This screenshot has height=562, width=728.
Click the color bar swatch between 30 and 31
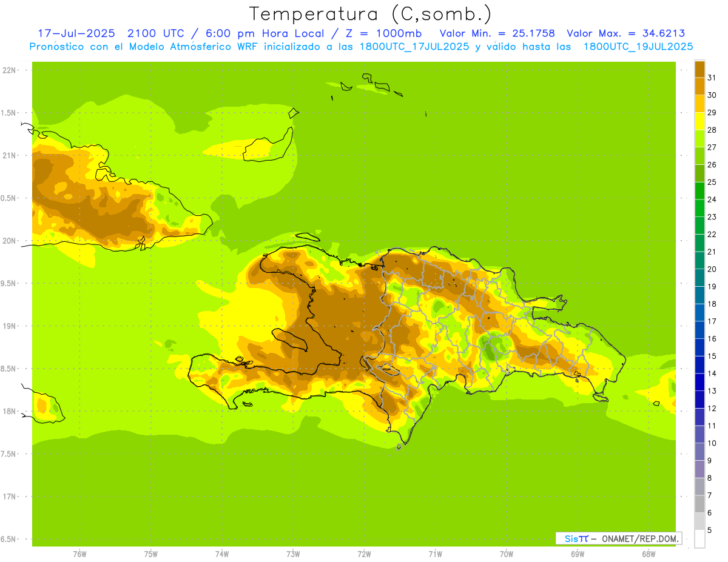tap(699, 85)
